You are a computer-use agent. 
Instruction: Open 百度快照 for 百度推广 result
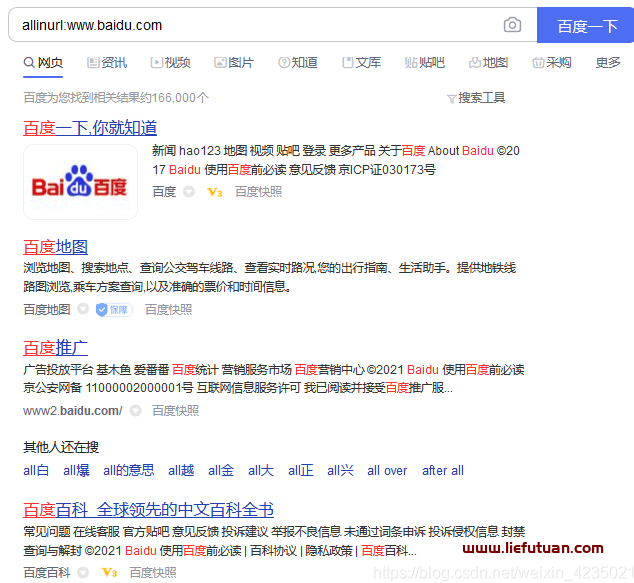(175, 411)
